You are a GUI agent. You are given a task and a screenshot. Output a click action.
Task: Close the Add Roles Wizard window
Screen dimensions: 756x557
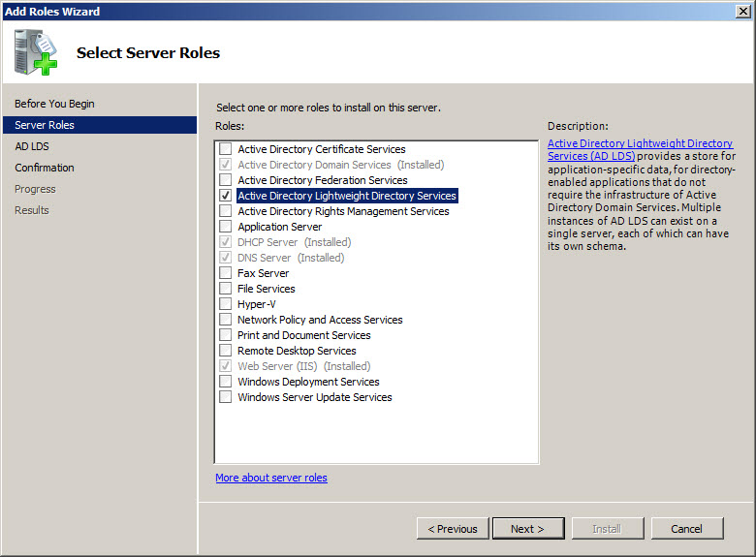tap(743, 11)
